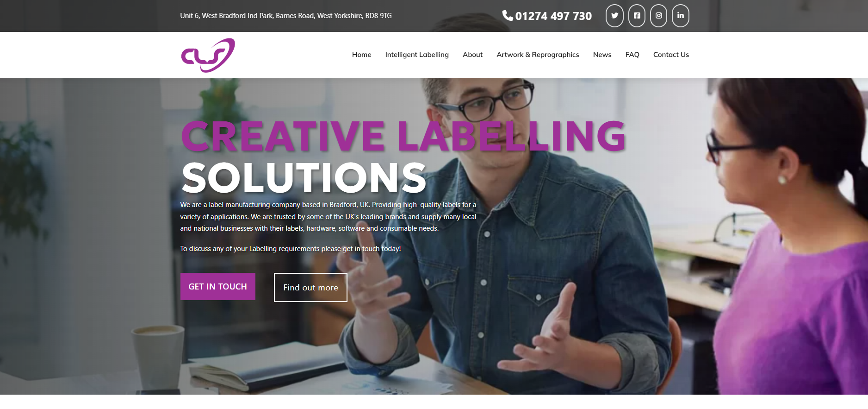Select Artwork & Reprographics in navigation
868x409 pixels.
538,55
